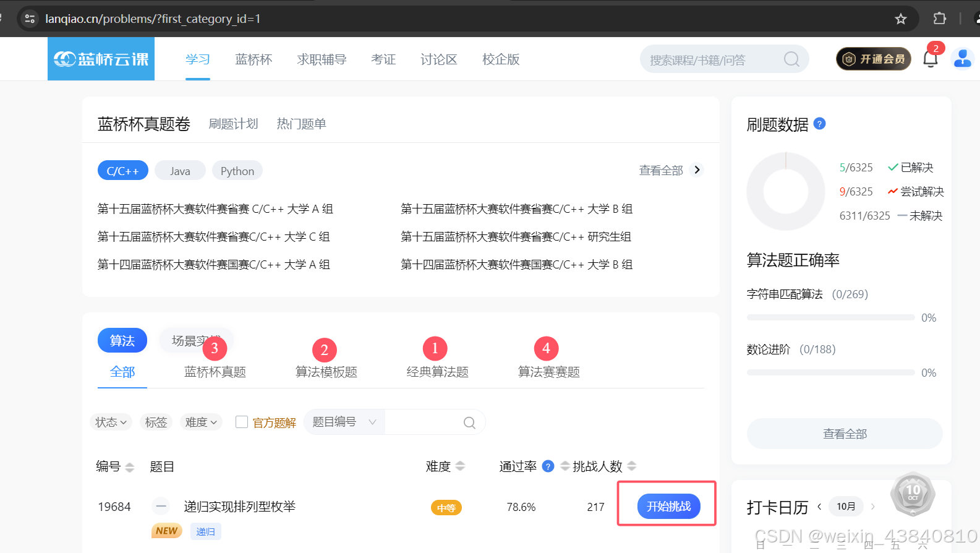Expand the 状态 filter dropdown
Screen dimensions: 980x553
[x=111, y=422]
